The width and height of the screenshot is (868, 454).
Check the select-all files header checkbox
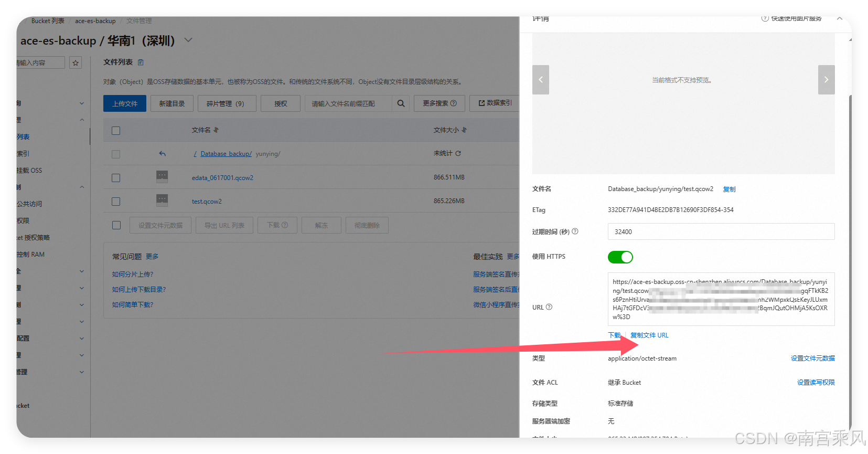116,131
